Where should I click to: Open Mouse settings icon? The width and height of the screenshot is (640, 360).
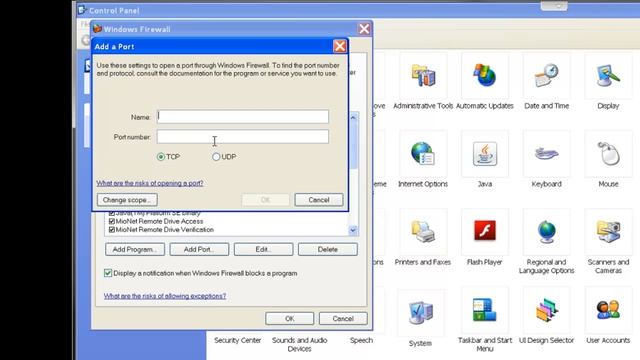click(608, 154)
